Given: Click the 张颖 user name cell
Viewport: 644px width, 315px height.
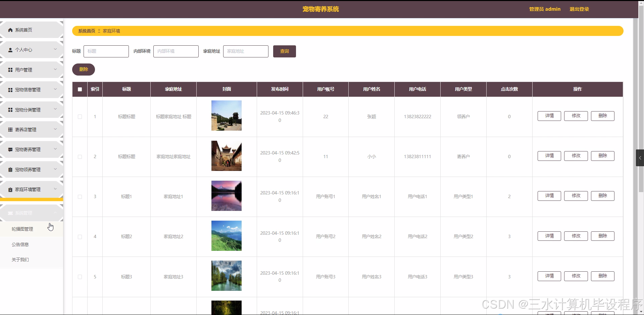Looking at the screenshot, I should point(371,117).
